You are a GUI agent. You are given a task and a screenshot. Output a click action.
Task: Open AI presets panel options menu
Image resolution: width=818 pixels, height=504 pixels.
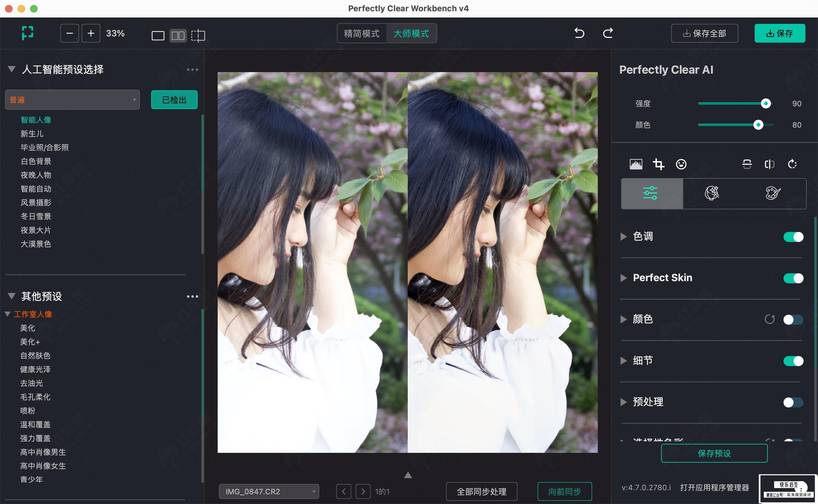tap(192, 70)
